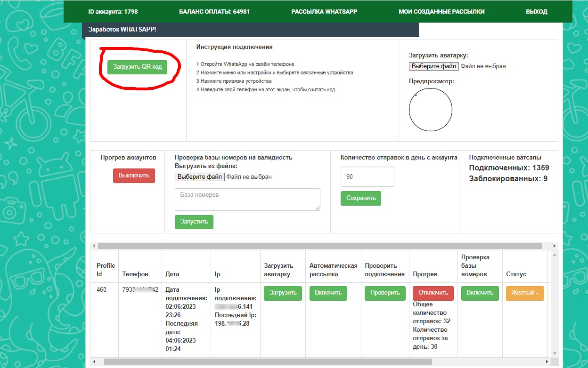Click instruction step 4 Наведите свой телефон

[266, 89]
